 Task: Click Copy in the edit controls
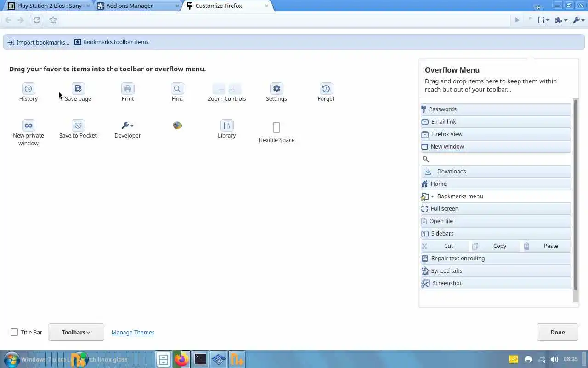click(x=496, y=246)
